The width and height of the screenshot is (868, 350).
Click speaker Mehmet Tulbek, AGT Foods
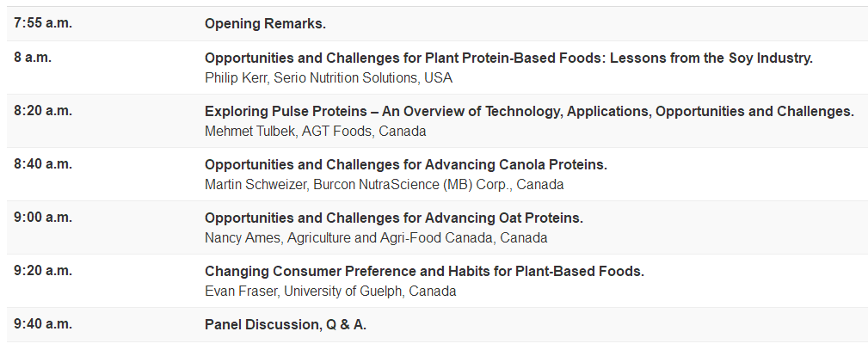tap(315, 132)
